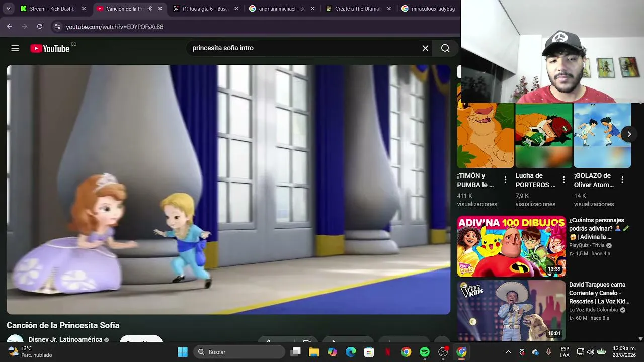Close the Create a The Ultimate tab

click(389, 9)
